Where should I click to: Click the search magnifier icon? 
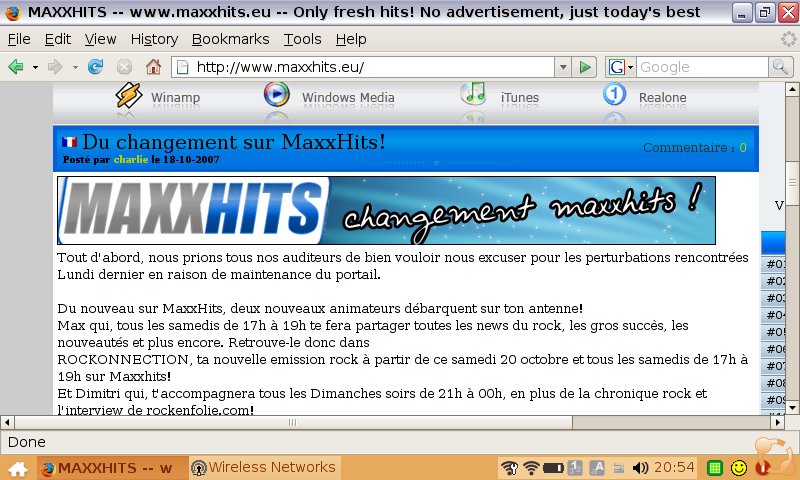tap(781, 67)
